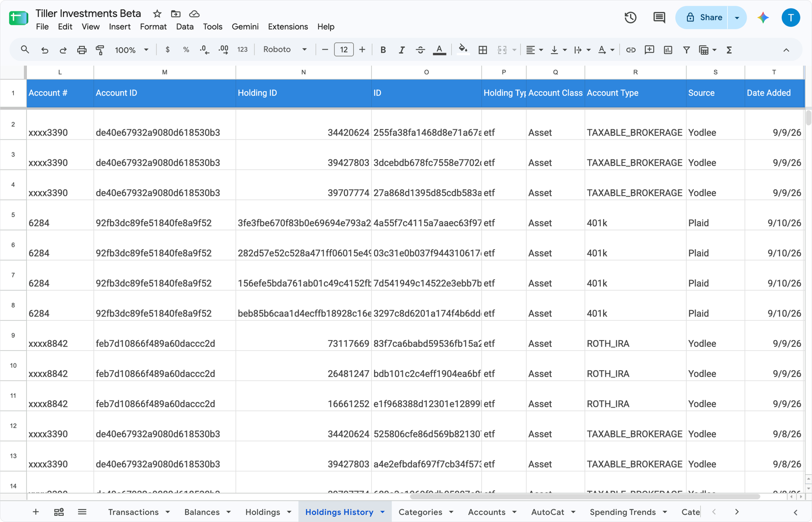The height and width of the screenshot is (522, 812).
Task: Format as percent
Action: [x=186, y=50]
